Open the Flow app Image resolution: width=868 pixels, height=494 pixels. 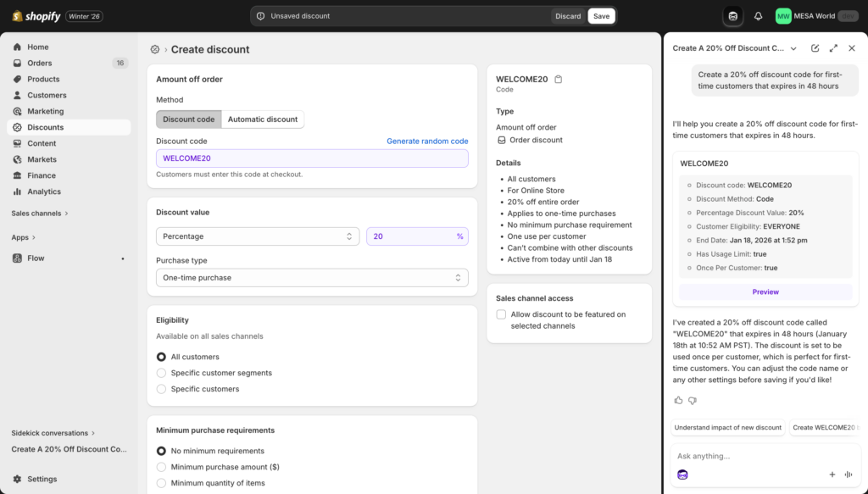coord(34,258)
